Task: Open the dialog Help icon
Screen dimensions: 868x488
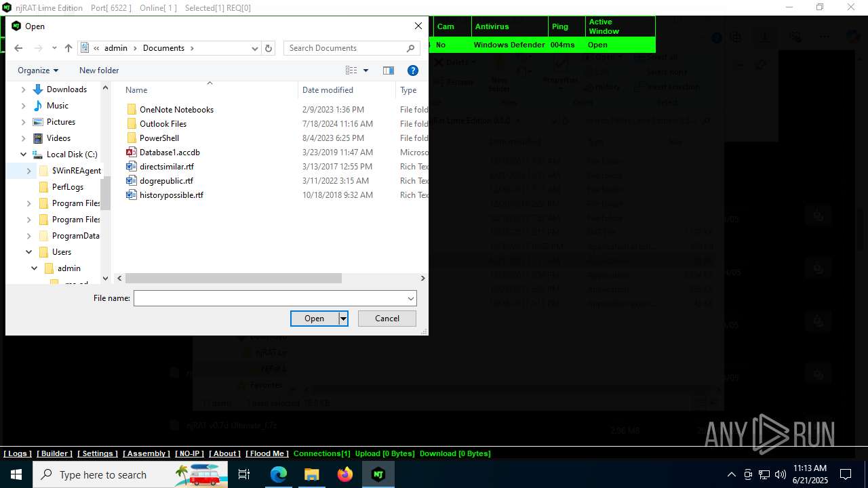Action: coord(412,70)
